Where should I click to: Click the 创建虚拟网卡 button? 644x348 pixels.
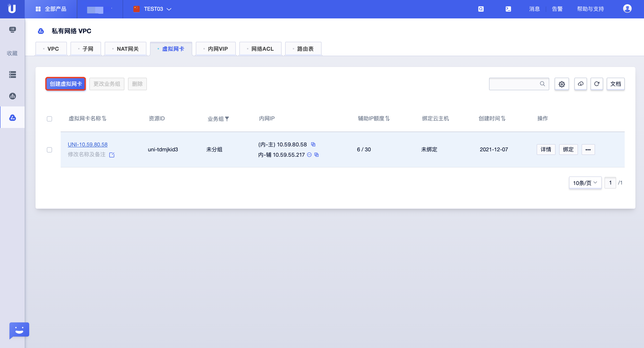[x=66, y=84]
